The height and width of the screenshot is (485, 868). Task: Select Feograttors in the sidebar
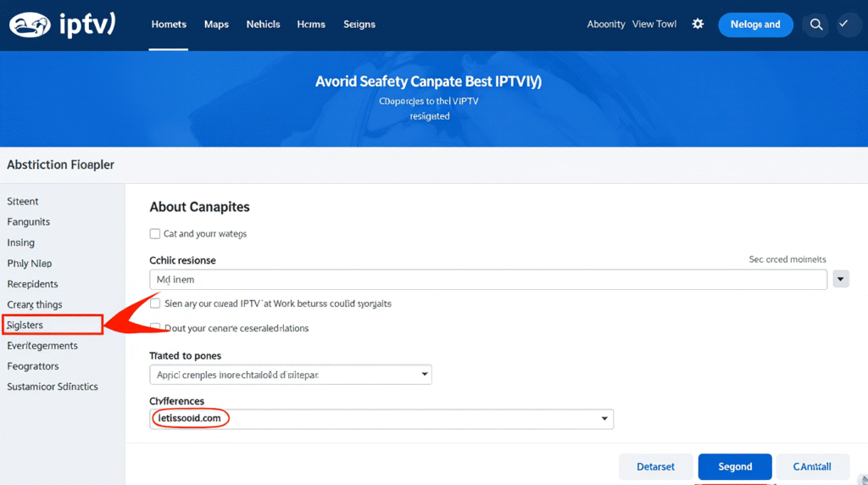tap(33, 366)
